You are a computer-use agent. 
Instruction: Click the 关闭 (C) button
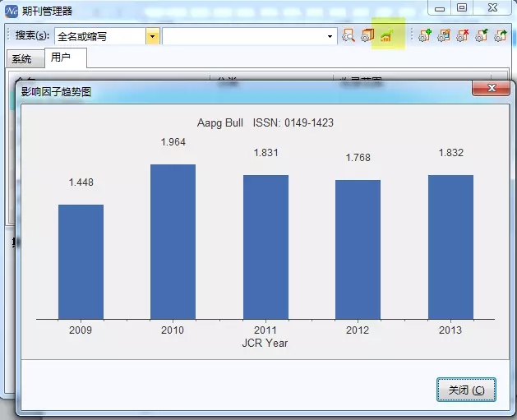(x=466, y=390)
